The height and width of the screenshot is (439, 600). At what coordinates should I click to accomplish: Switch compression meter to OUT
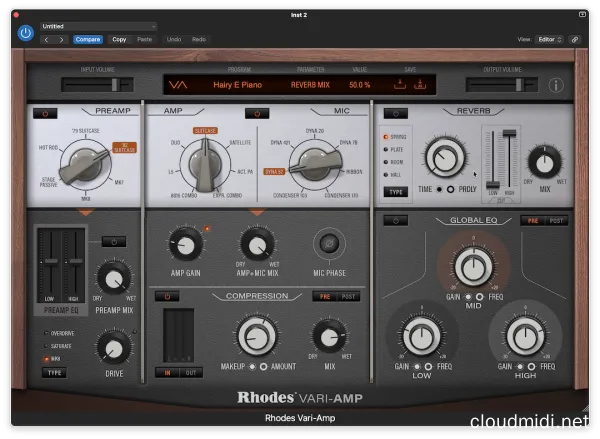pyautogui.click(x=191, y=372)
